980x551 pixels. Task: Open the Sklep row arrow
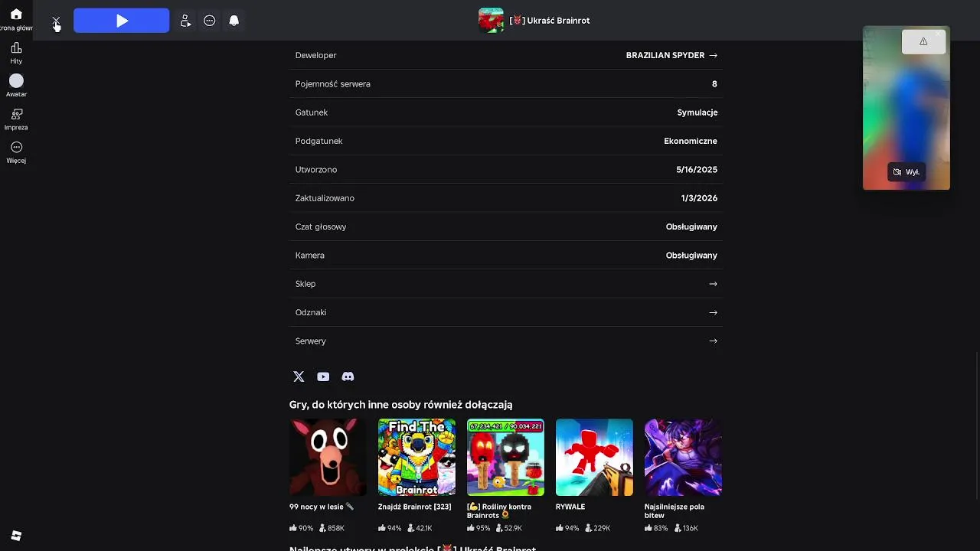[713, 284]
